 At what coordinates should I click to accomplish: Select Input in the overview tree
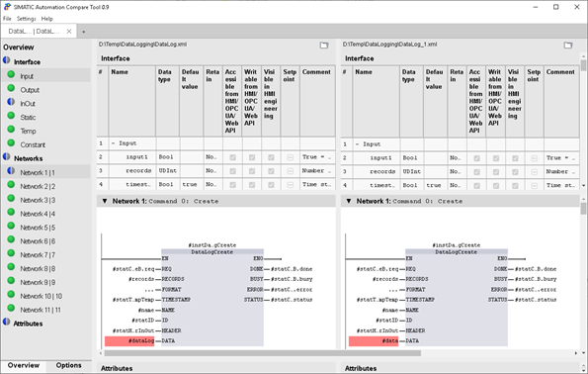click(x=27, y=76)
